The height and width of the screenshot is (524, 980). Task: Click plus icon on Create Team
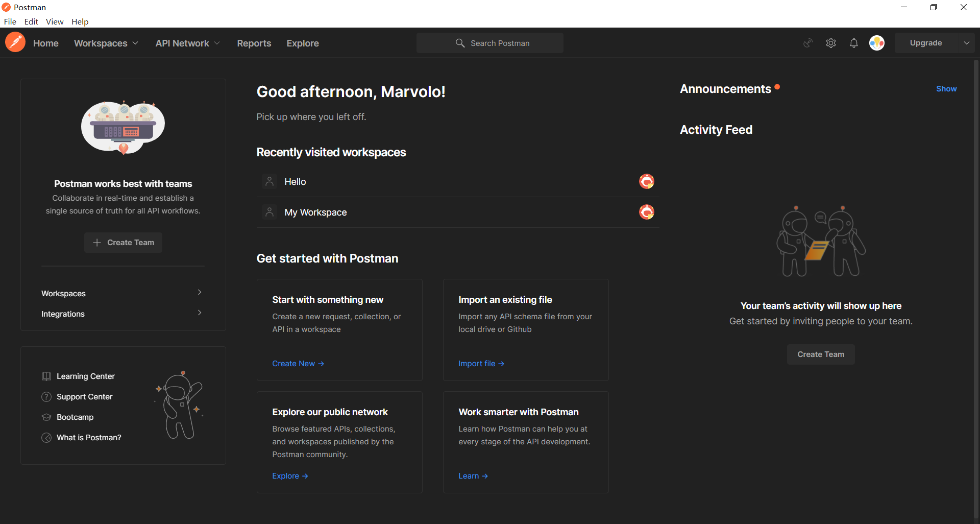point(97,243)
